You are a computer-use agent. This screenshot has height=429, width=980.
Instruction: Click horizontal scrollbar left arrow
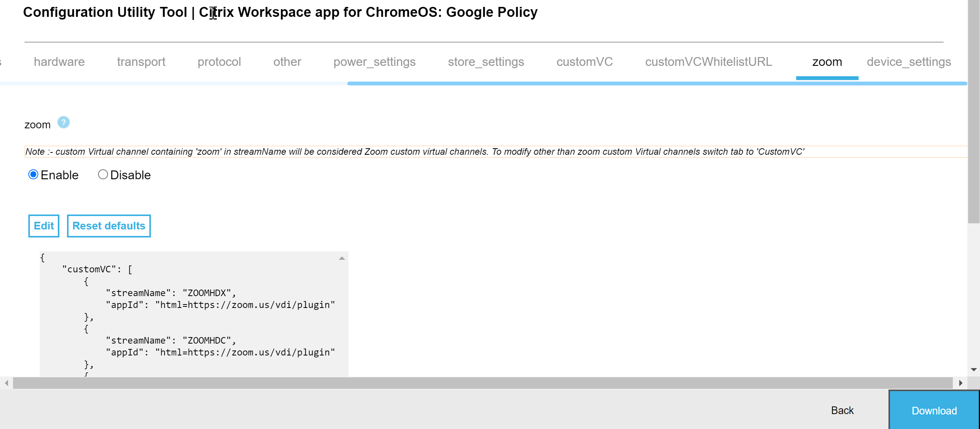tap(7, 383)
